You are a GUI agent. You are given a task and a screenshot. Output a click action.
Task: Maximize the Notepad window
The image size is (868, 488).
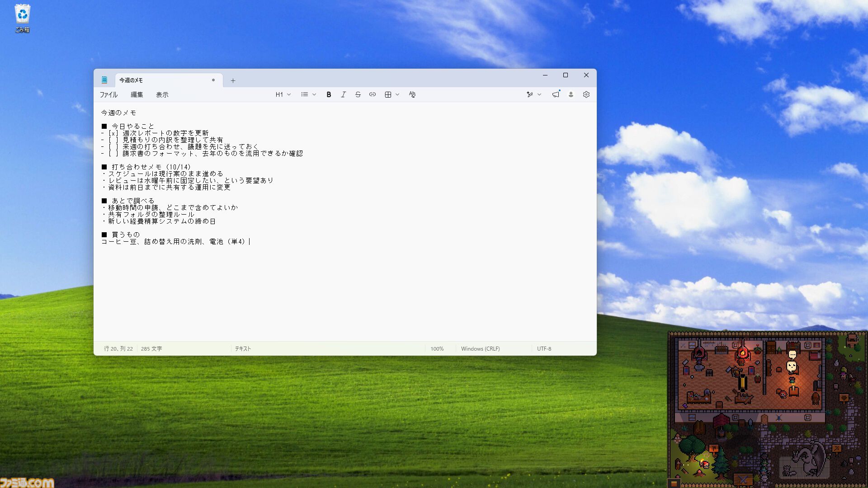pyautogui.click(x=566, y=75)
